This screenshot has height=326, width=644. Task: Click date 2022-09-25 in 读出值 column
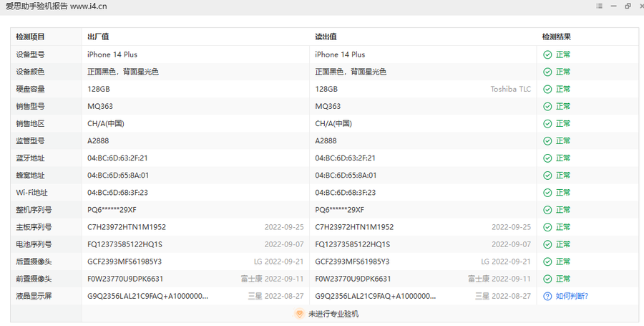512,227
